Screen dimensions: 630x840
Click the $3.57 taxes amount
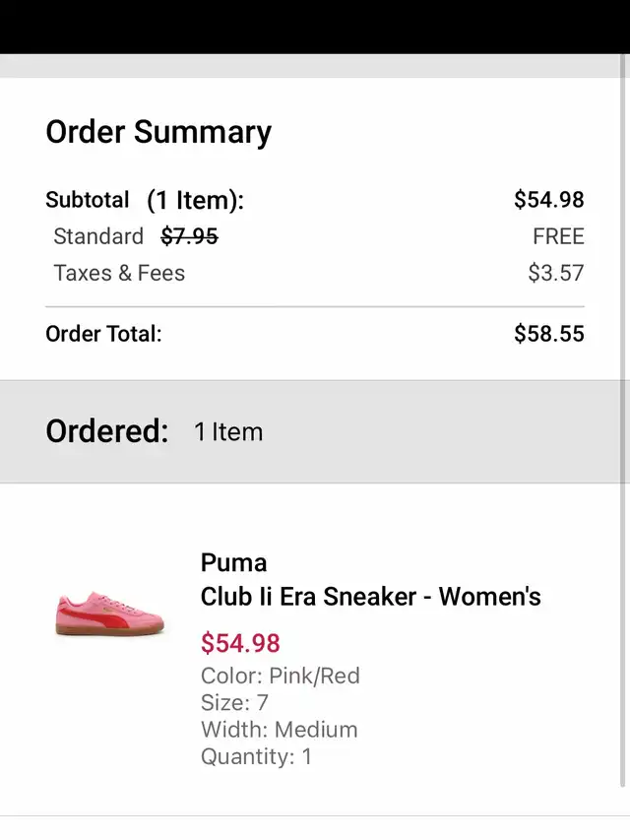coord(556,273)
